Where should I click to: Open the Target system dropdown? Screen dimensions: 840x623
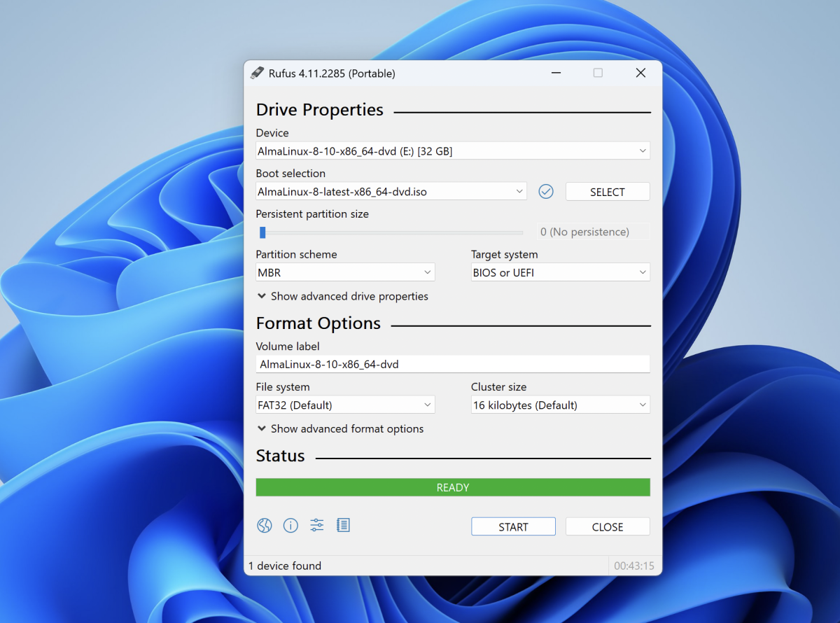pos(560,273)
